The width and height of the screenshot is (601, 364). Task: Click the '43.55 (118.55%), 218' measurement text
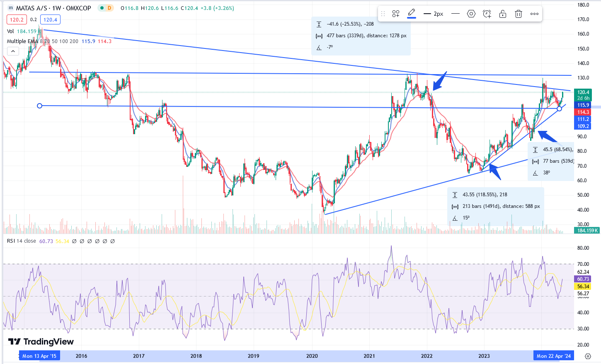[x=485, y=195]
